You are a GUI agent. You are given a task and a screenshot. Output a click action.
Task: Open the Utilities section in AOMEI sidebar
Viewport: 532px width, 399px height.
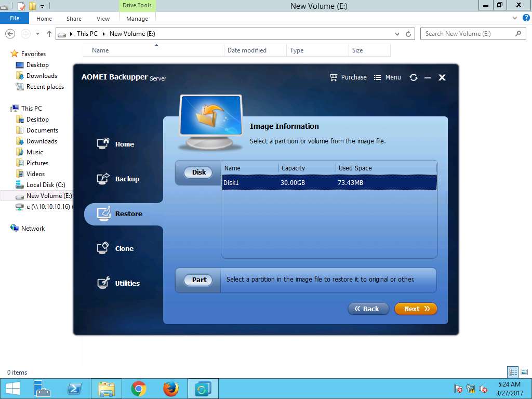(118, 283)
